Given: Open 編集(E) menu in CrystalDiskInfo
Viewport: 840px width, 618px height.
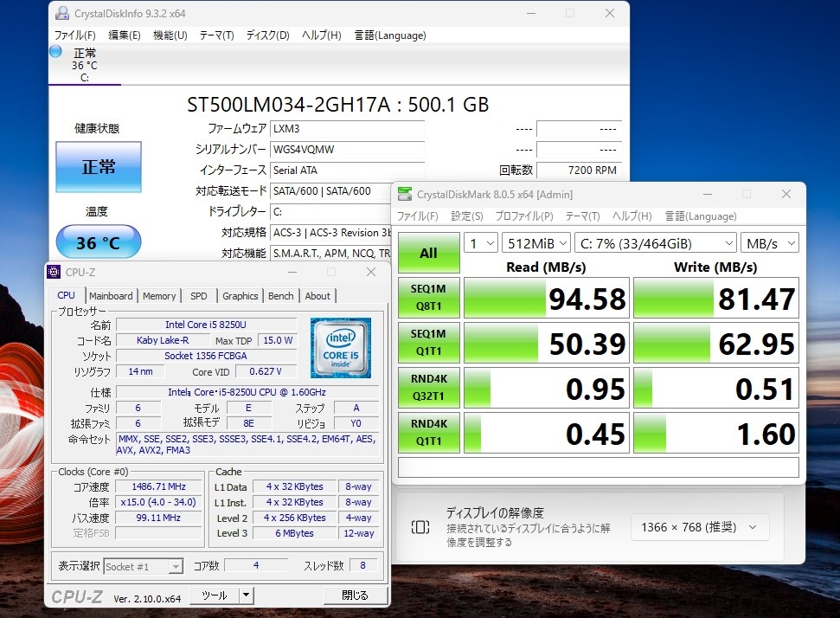Looking at the screenshot, I should (x=125, y=35).
